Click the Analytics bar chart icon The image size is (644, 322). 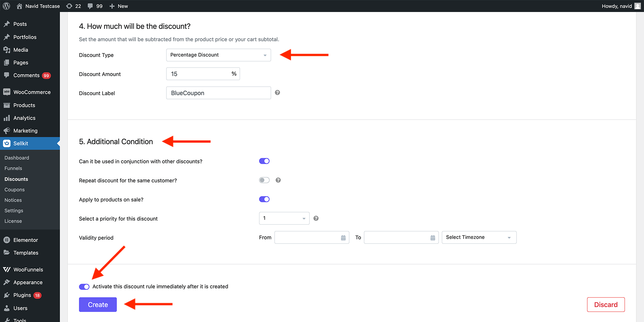(x=7, y=118)
